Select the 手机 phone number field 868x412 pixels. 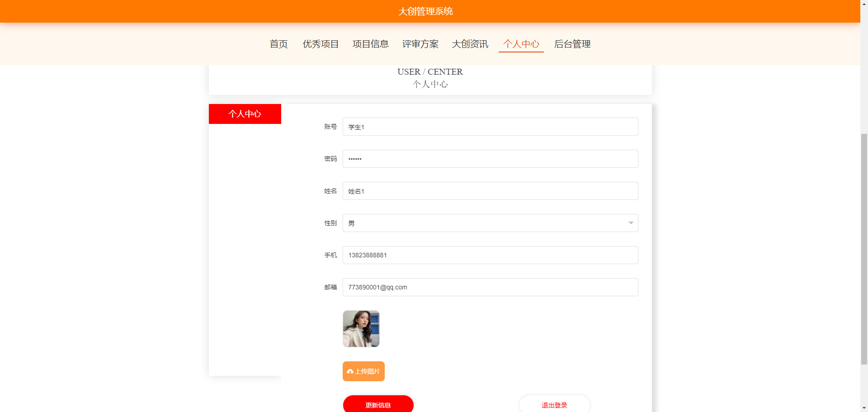[x=490, y=255]
